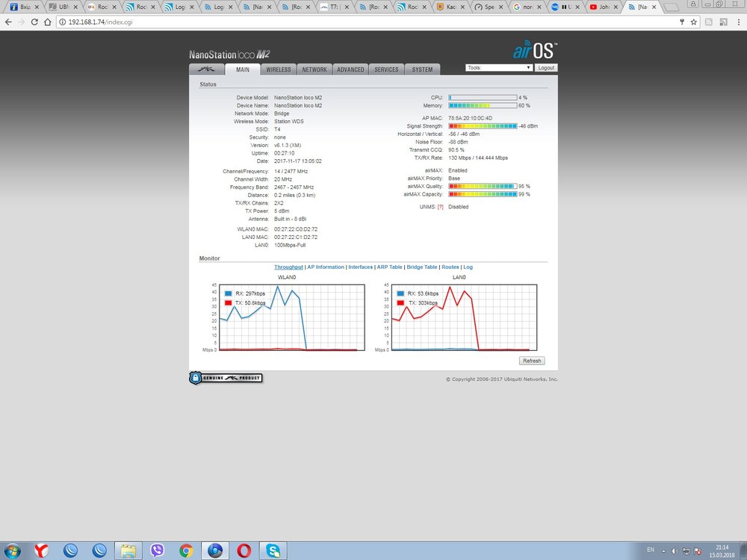747x560 pixels.
Task: Open Opera browser from taskbar
Action: tap(243, 550)
